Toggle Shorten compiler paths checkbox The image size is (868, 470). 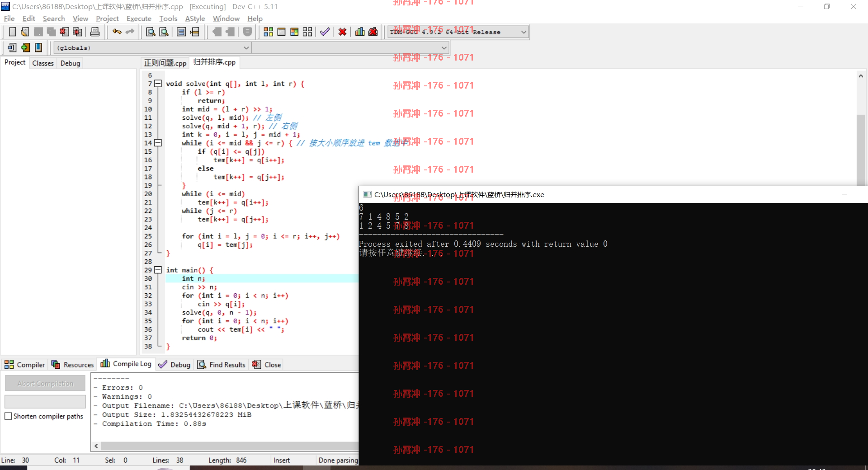8,416
